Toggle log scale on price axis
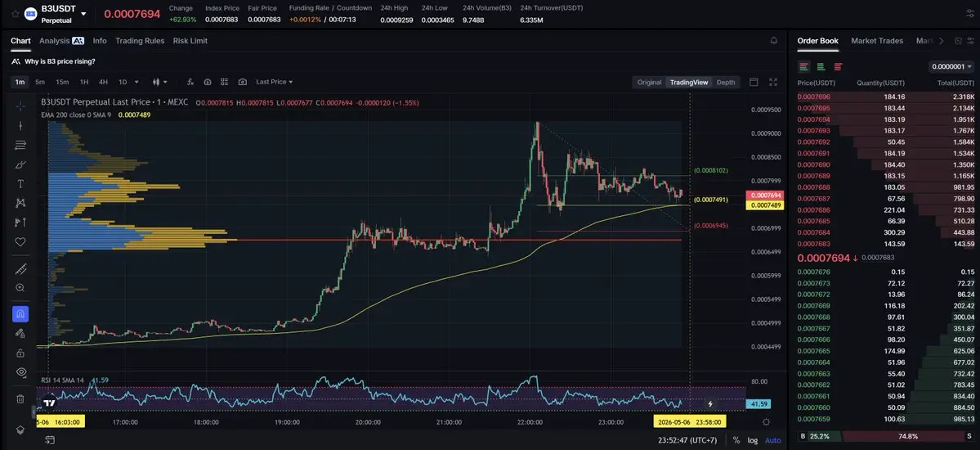Image resolution: width=980 pixels, height=450 pixels. pos(753,440)
